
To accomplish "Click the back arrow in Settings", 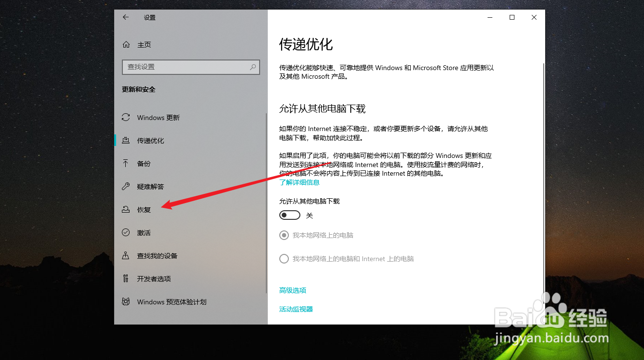I will click(x=126, y=17).
